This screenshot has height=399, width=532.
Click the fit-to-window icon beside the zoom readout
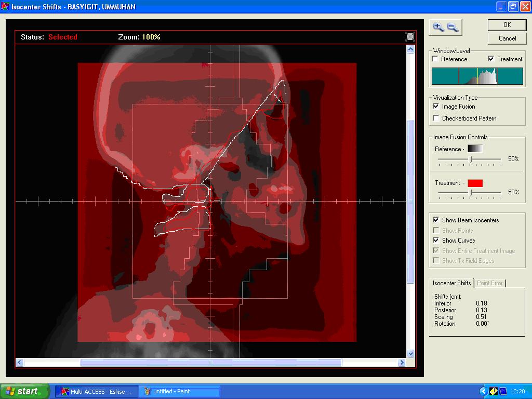(x=410, y=37)
